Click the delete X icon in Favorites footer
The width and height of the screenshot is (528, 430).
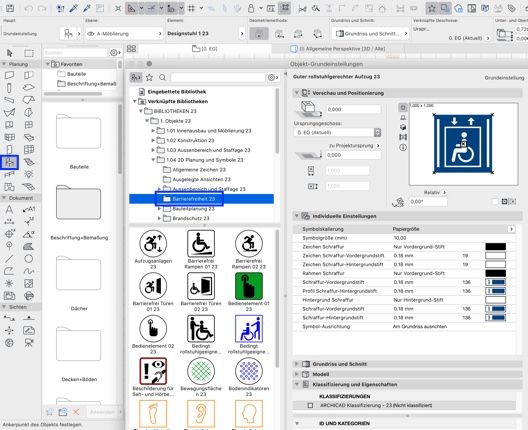click(76, 412)
